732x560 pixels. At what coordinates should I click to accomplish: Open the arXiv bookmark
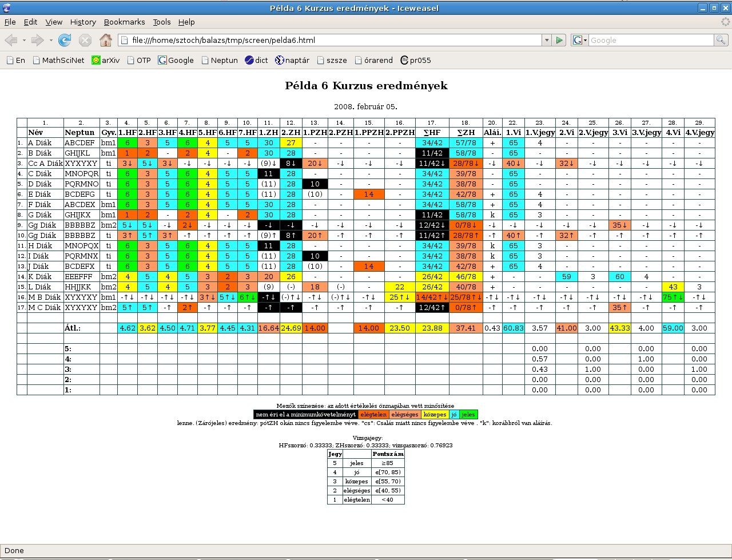point(106,60)
